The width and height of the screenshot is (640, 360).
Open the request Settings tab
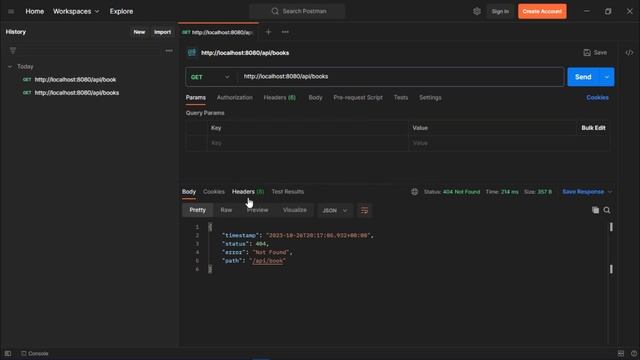pyautogui.click(x=430, y=98)
